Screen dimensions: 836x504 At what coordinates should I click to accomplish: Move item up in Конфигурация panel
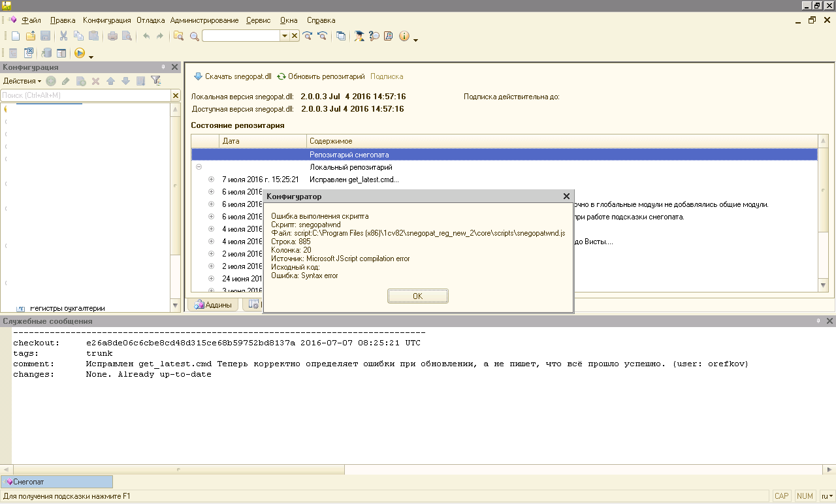[x=110, y=81]
